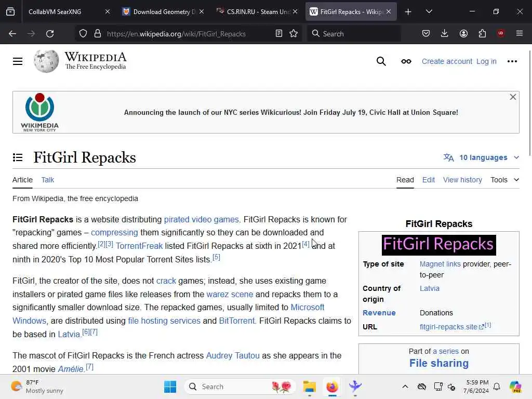Show hidden system tray icons
Screen dimensions: 532x399
tap(405, 387)
